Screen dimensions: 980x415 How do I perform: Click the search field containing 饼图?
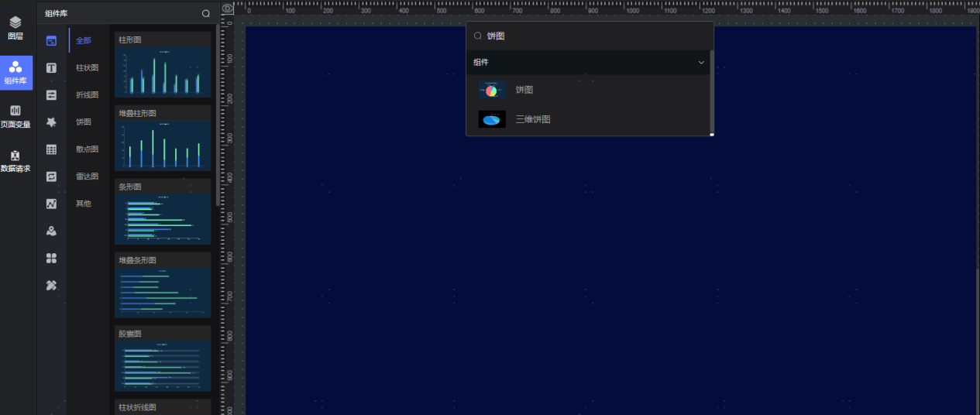589,36
